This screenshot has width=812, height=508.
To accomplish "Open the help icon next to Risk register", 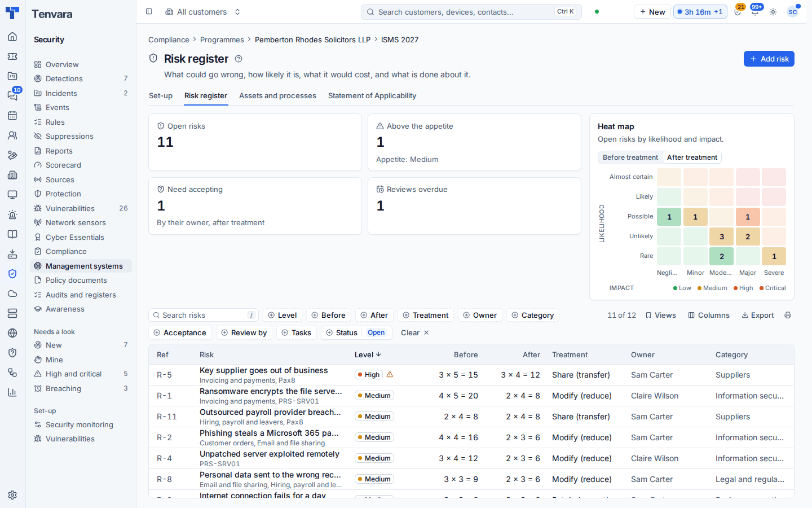I will [239, 59].
